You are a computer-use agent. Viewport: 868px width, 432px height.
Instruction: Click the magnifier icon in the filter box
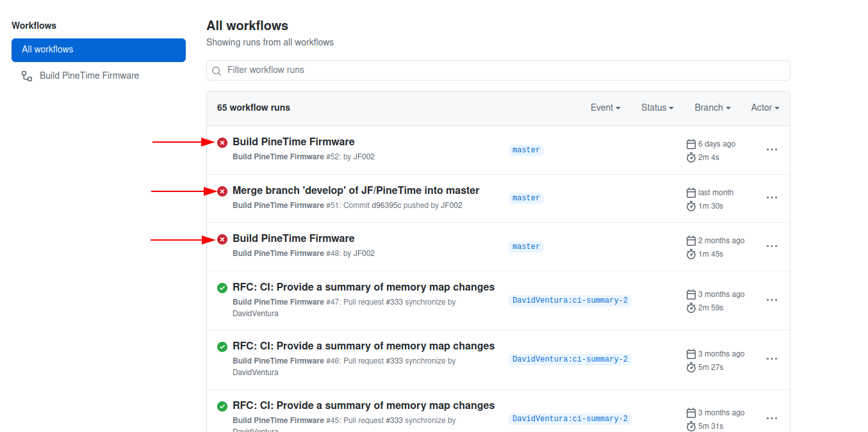click(217, 71)
